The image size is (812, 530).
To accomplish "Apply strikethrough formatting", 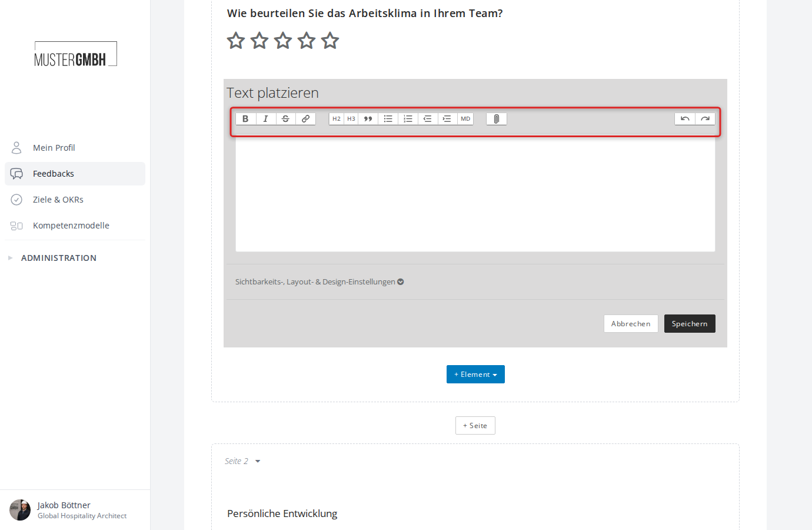I will pos(285,119).
